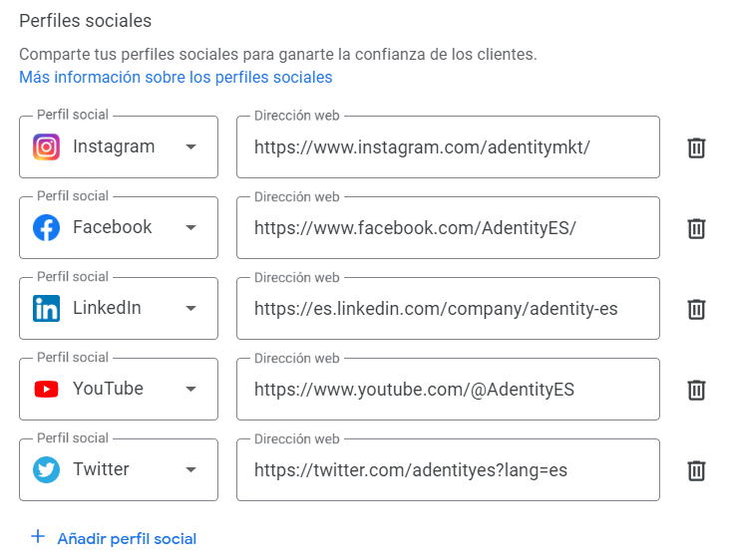Delete the Instagram social profile row
The image size is (733, 560).
point(696,147)
